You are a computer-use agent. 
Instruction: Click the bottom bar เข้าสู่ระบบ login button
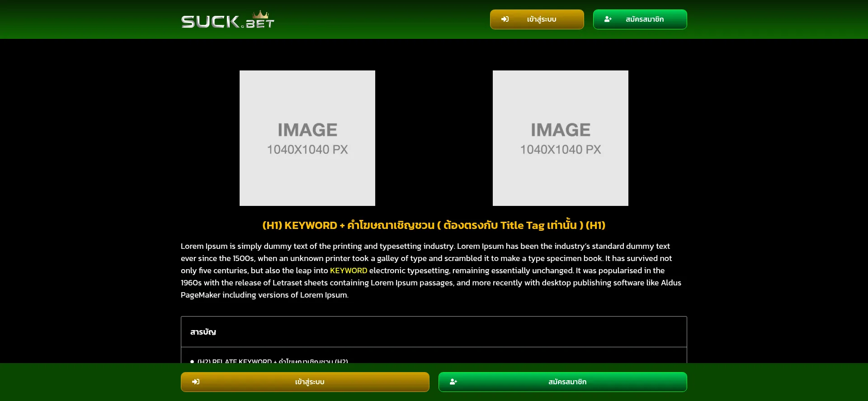pos(305,382)
